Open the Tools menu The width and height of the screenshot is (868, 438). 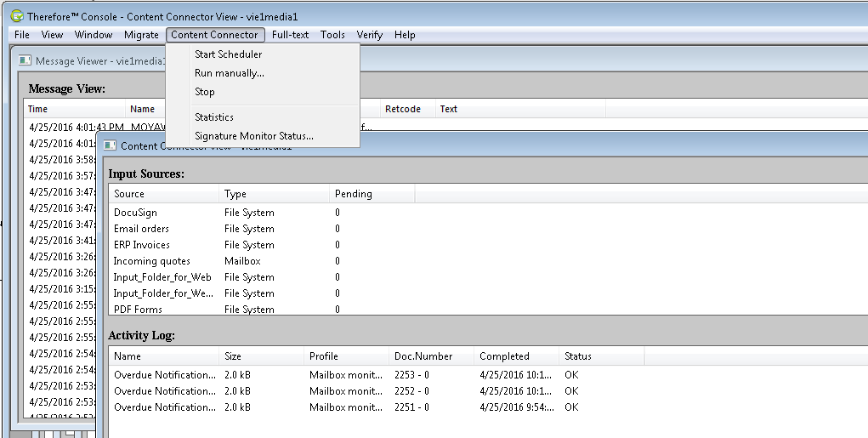332,34
